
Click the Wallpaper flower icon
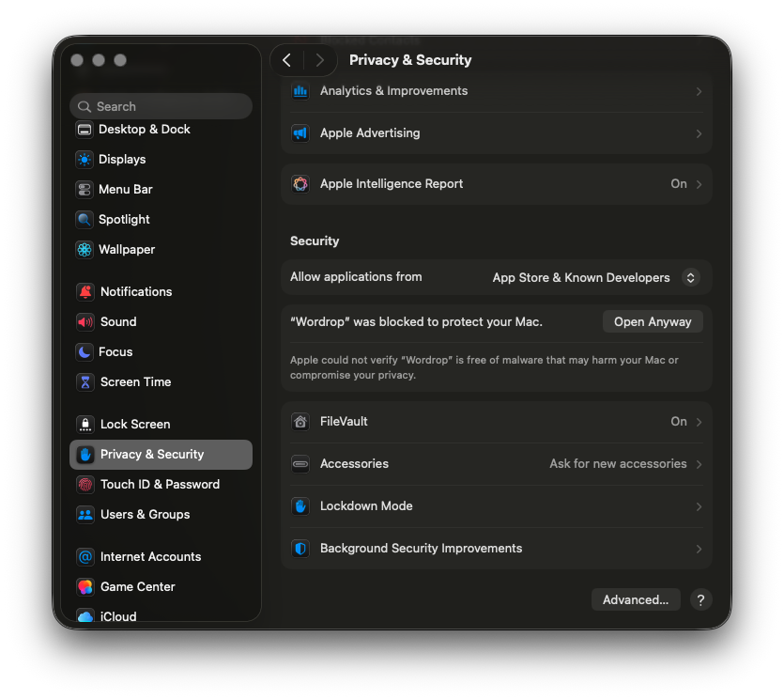click(x=85, y=250)
